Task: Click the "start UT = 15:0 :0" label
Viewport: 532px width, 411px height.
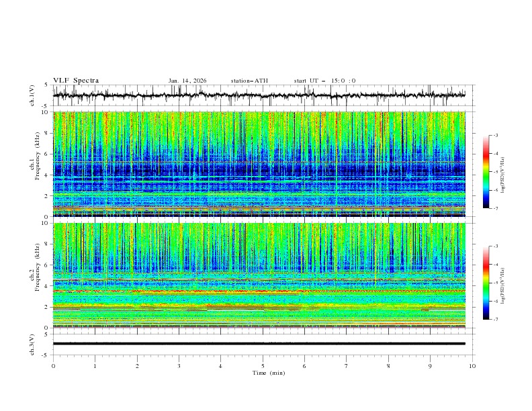Action: (324, 81)
